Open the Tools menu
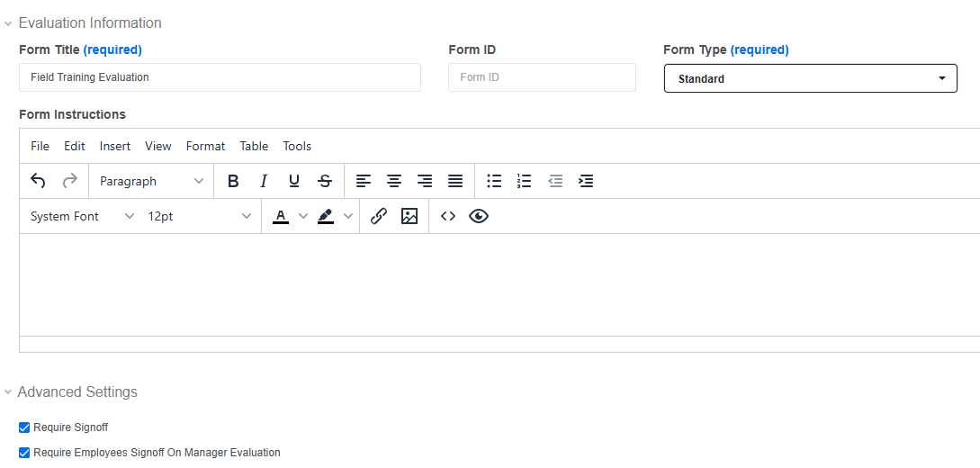980x468 pixels. pos(298,146)
